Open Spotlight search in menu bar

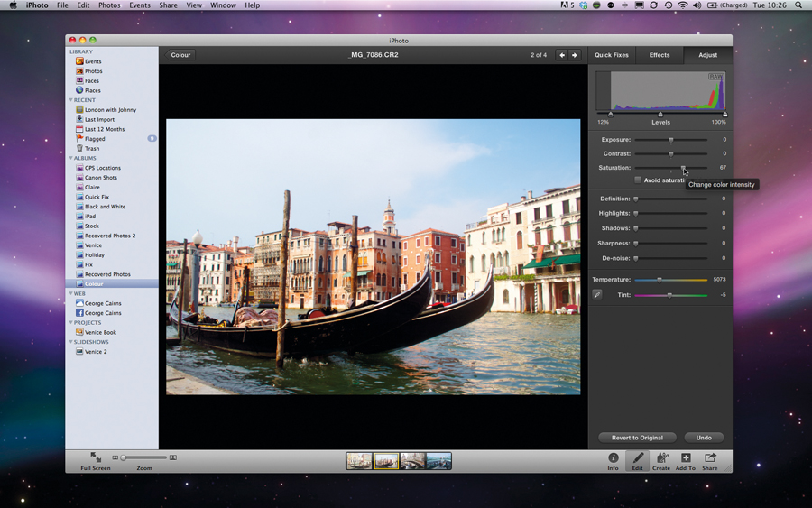[798, 5]
